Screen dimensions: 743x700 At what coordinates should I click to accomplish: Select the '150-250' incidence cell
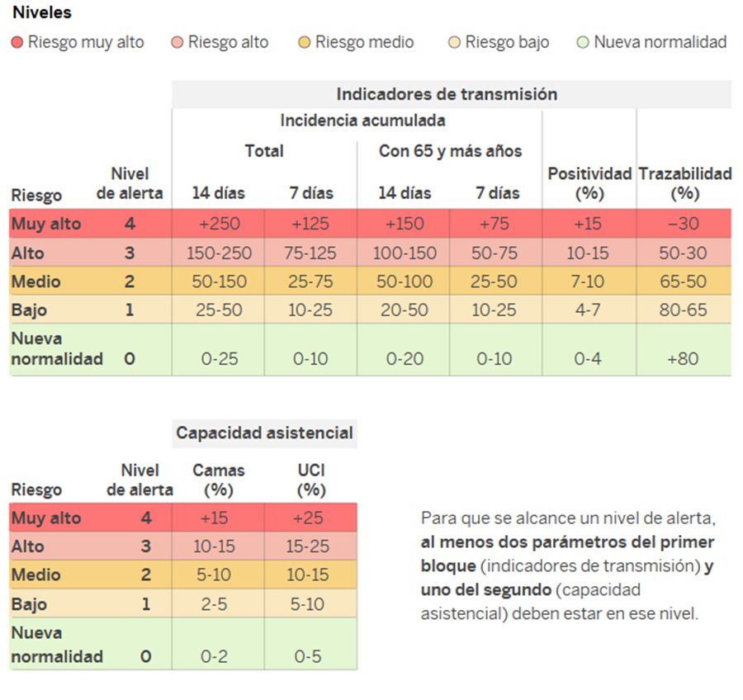tap(218, 253)
